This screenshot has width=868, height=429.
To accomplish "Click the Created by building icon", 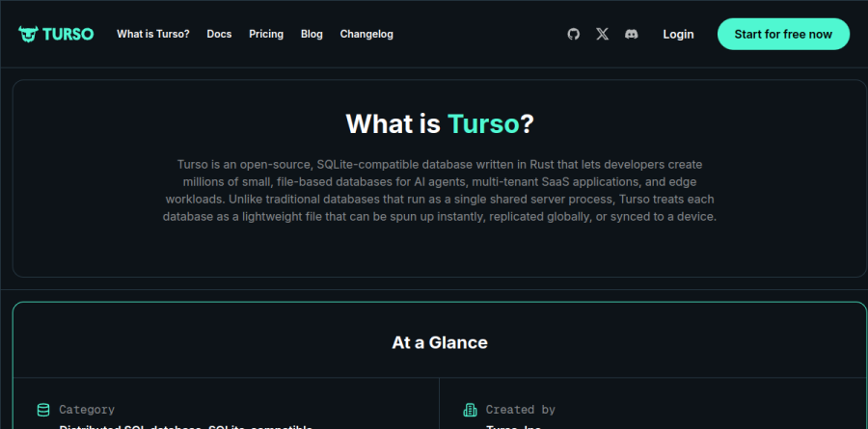I will (470, 410).
